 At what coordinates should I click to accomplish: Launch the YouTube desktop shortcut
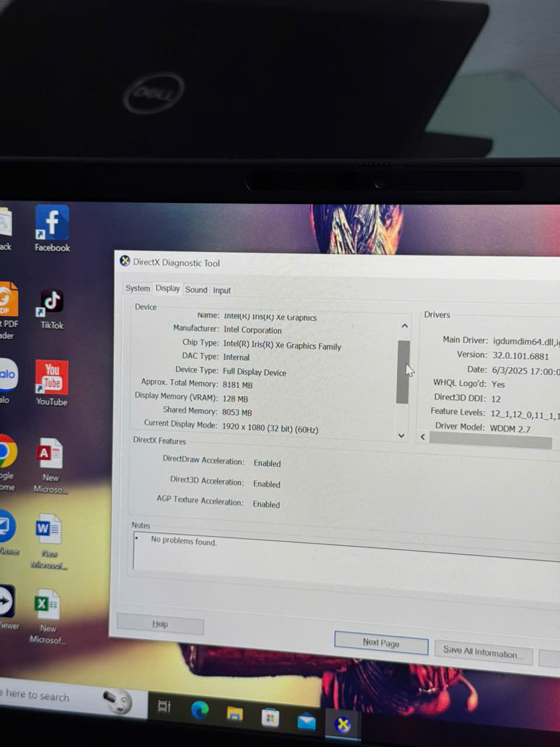(x=52, y=378)
